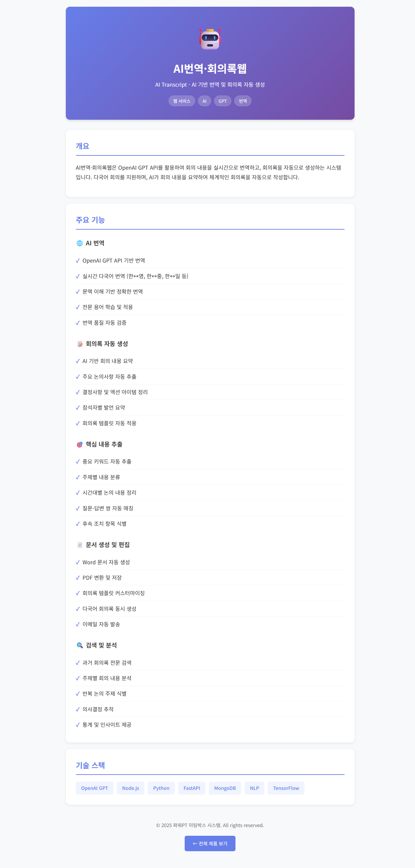The width and height of the screenshot is (415, 868).
Task: Click the 번역 header tag
Action: (x=243, y=101)
